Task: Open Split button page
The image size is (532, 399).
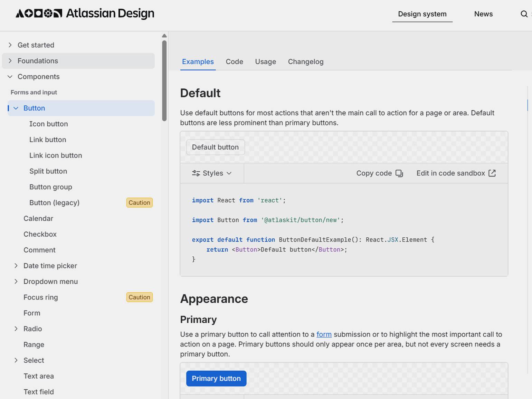Action: point(48,171)
